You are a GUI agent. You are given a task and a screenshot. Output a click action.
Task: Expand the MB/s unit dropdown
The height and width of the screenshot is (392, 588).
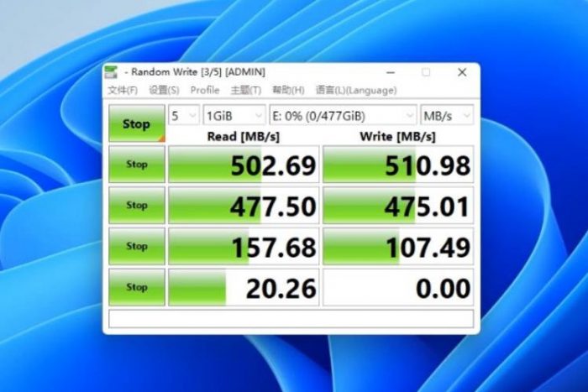point(448,116)
